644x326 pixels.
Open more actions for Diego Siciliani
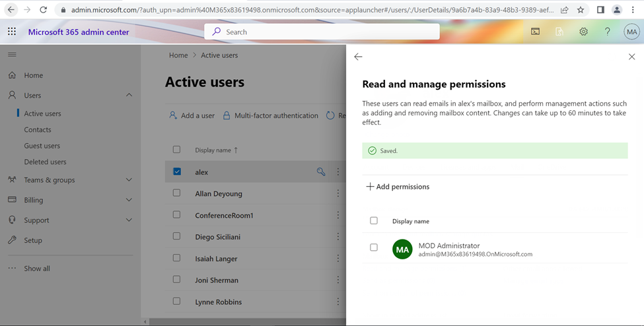click(338, 236)
